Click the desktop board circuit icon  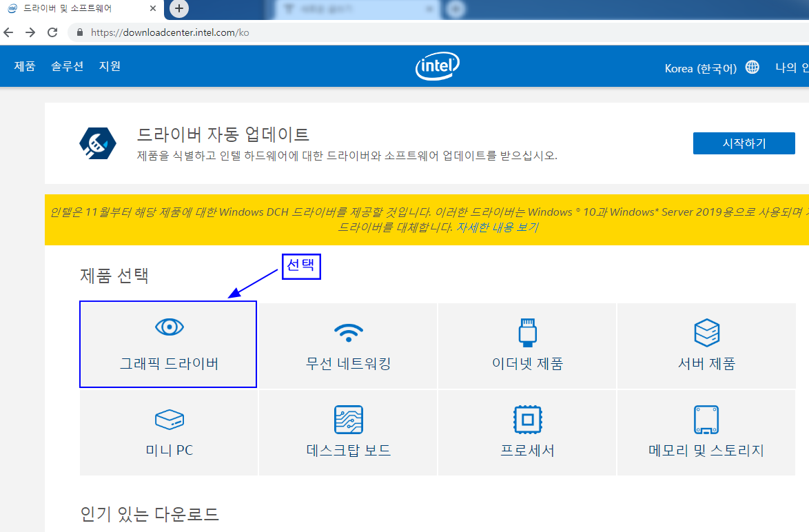pos(349,420)
